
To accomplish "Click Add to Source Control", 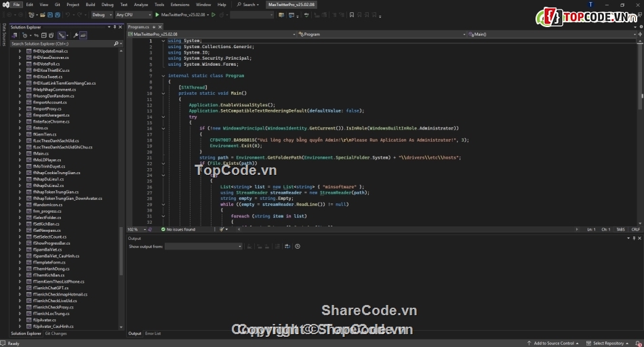I will pyautogui.click(x=552, y=344).
